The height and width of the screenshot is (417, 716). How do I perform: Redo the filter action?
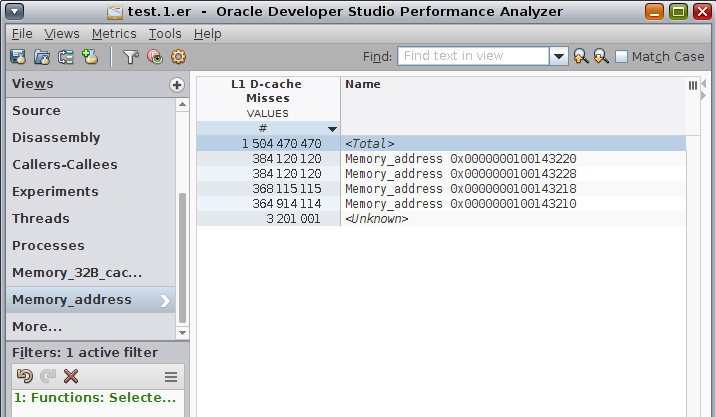(48, 376)
